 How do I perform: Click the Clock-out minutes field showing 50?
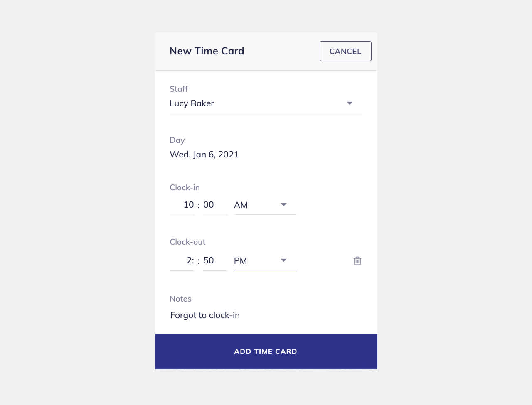(209, 260)
